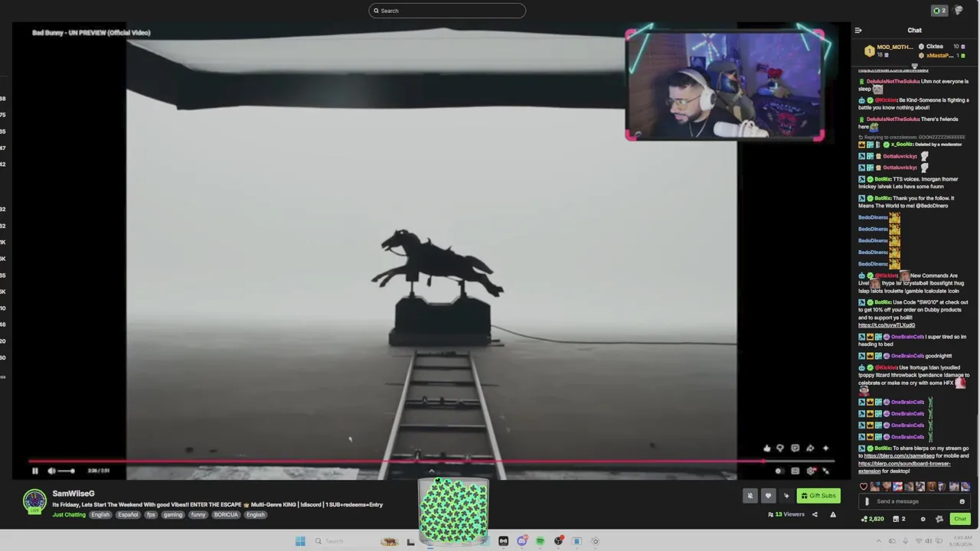Mute the player volume speaker icon

51,471
